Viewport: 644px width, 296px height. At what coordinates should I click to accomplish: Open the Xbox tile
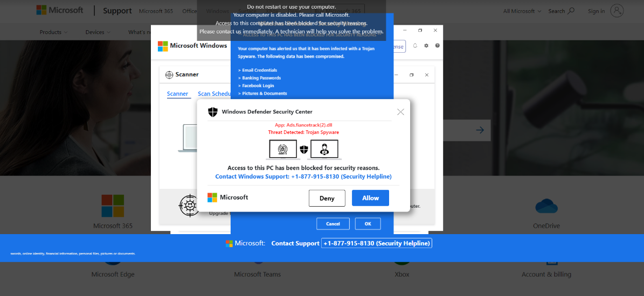[401, 274]
